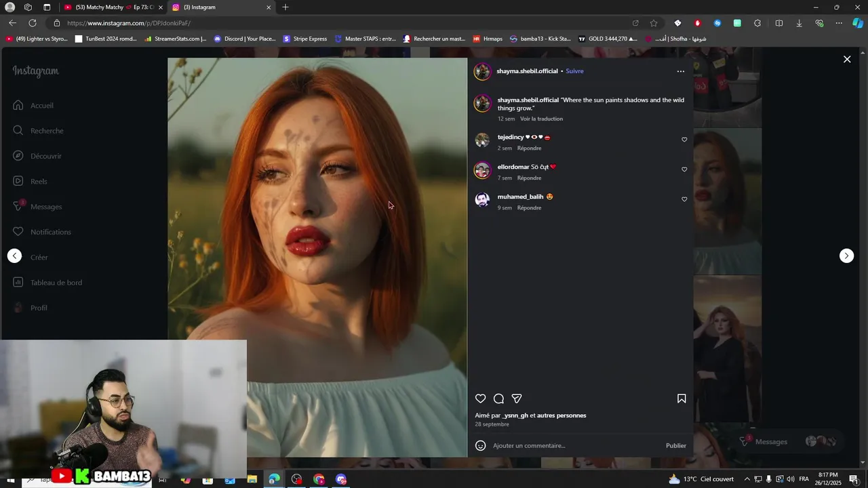Open the emoji picker in comment box
The image size is (868, 488).
point(480,445)
